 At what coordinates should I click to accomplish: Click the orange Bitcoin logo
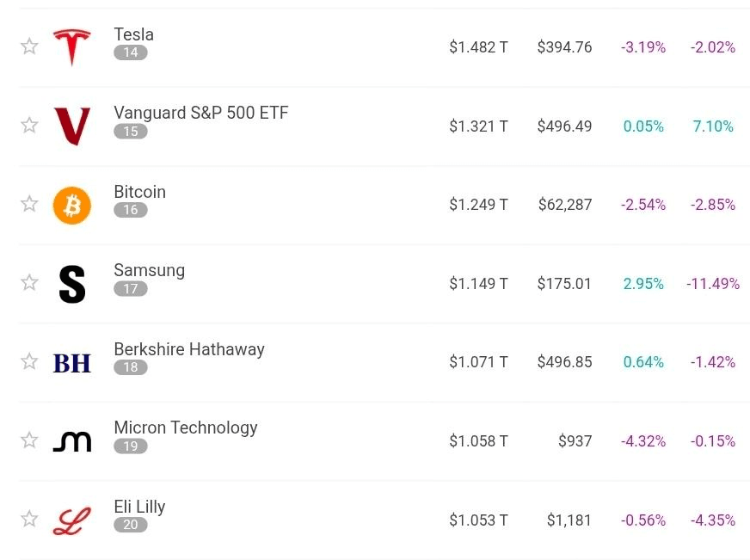tap(71, 205)
